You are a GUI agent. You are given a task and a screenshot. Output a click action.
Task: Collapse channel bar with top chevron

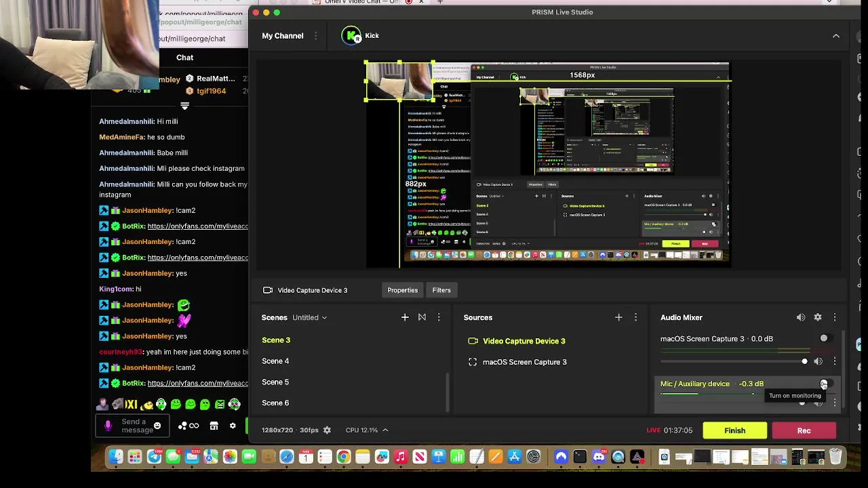(x=836, y=36)
